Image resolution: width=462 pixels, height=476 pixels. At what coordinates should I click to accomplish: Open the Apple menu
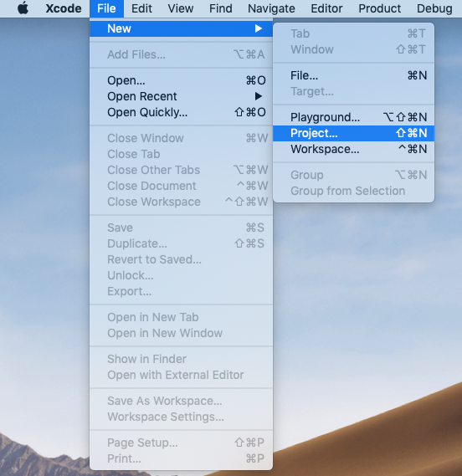pos(23,8)
